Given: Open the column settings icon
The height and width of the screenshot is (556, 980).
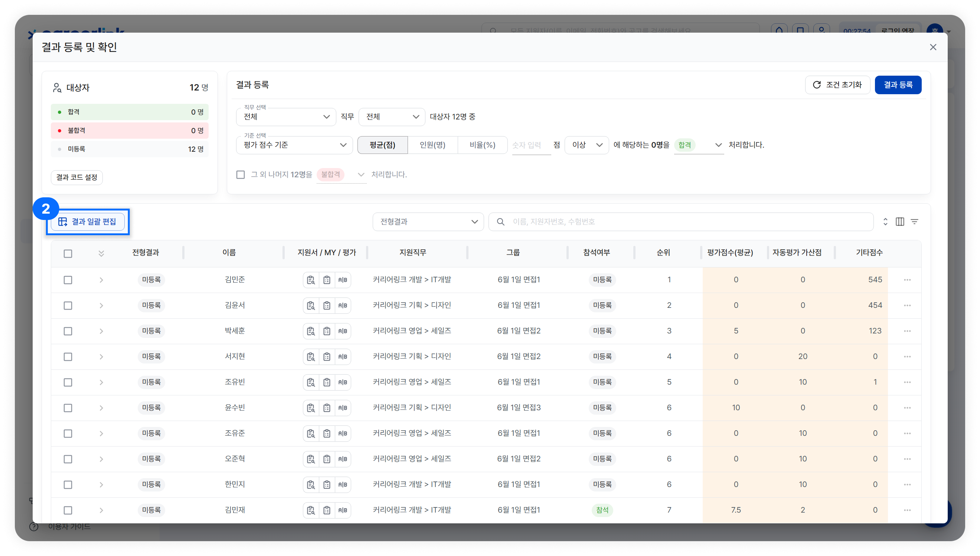Looking at the screenshot, I should pyautogui.click(x=900, y=221).
